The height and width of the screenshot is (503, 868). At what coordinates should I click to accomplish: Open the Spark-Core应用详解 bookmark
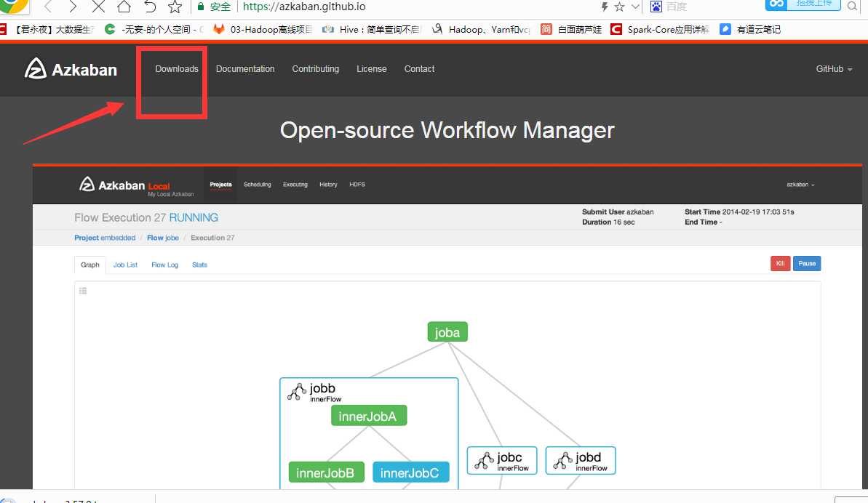pos(660,29)
